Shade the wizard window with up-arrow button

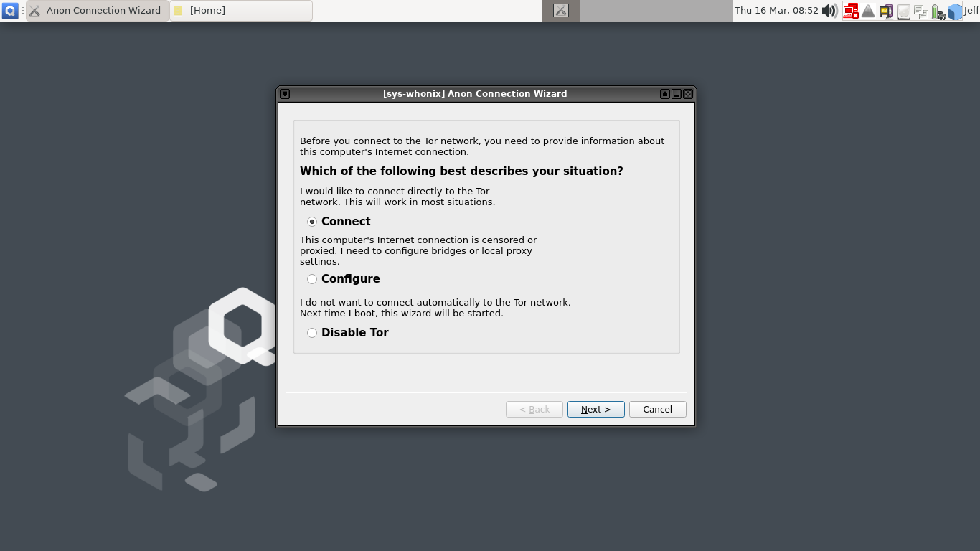665,94
